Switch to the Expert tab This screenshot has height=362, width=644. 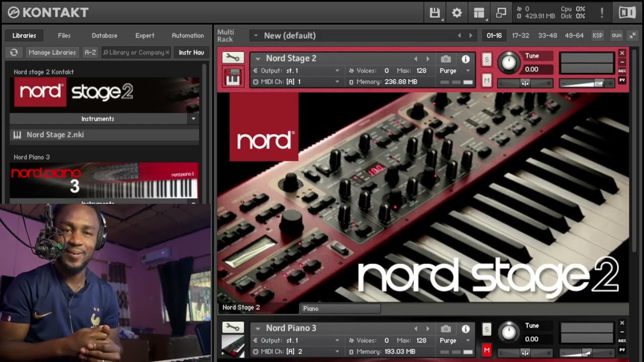tap(145, 36)
